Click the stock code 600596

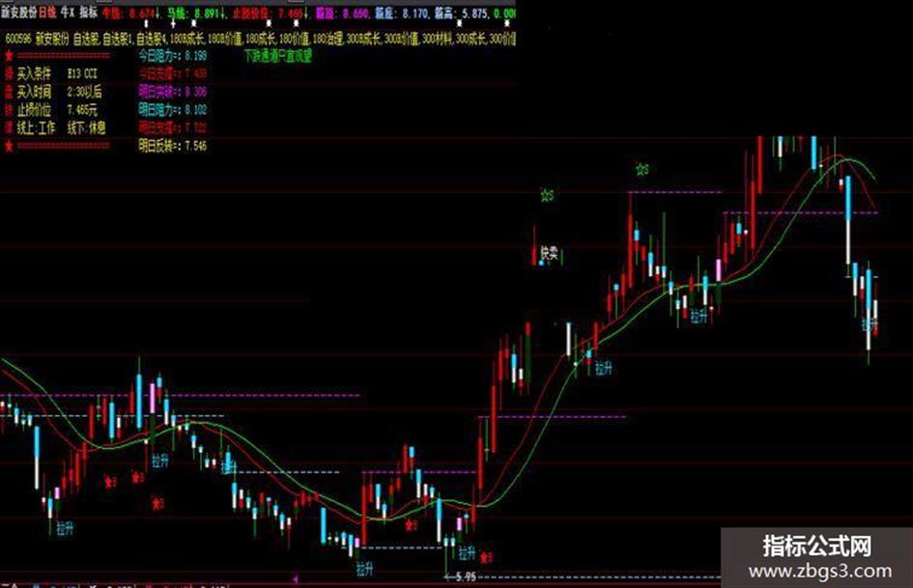point(18,39)
